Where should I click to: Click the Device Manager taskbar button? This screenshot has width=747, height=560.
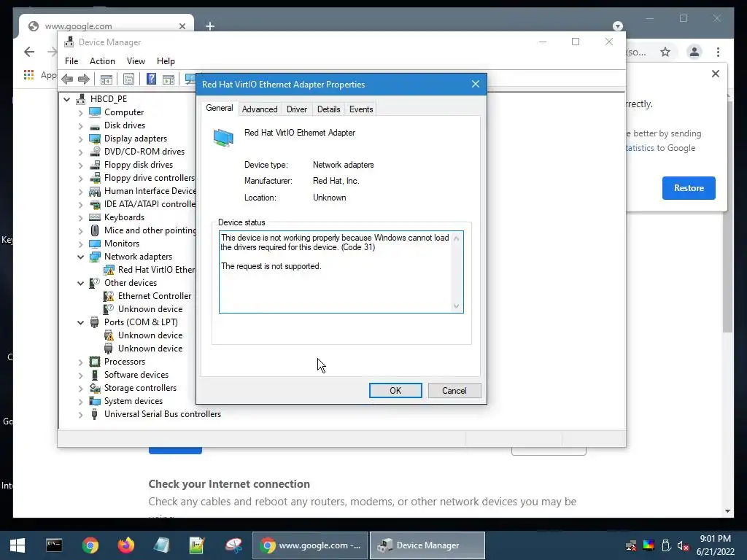click(427, 545)
